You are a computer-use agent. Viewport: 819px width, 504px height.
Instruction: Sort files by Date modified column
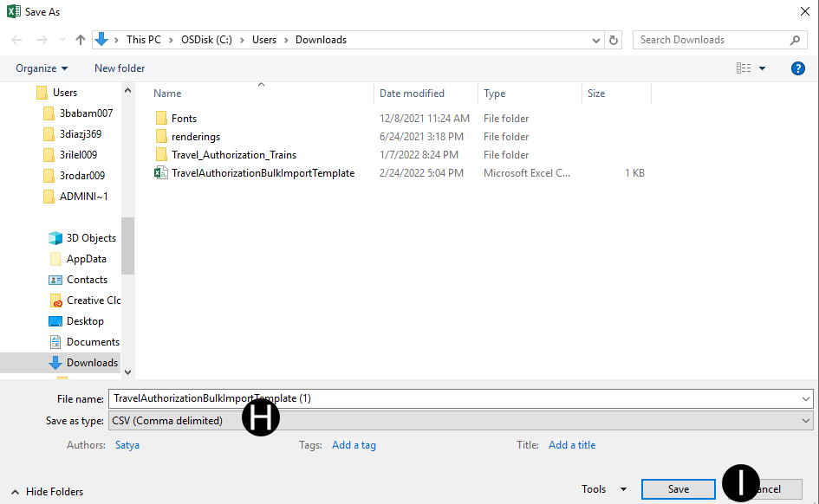[412, 94]
